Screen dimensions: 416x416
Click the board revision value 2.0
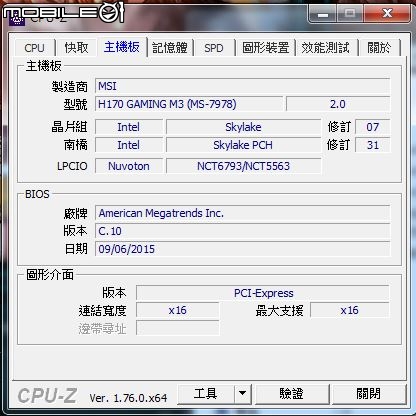[x=338, y=104]
